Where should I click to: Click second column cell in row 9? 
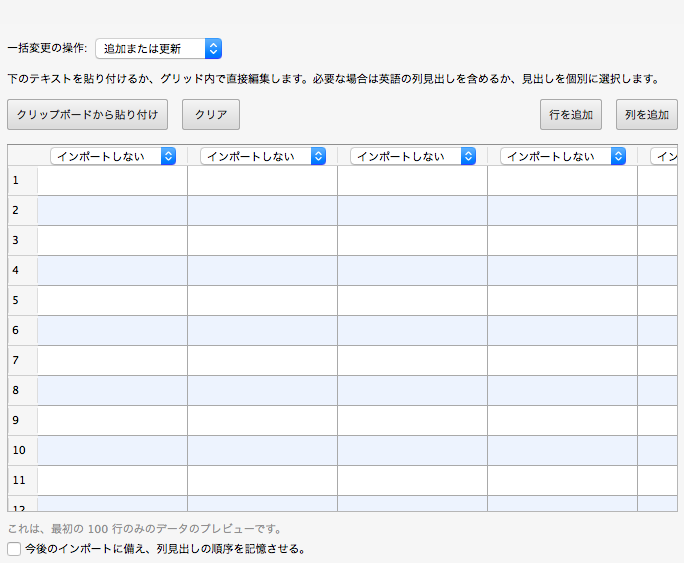263,420
